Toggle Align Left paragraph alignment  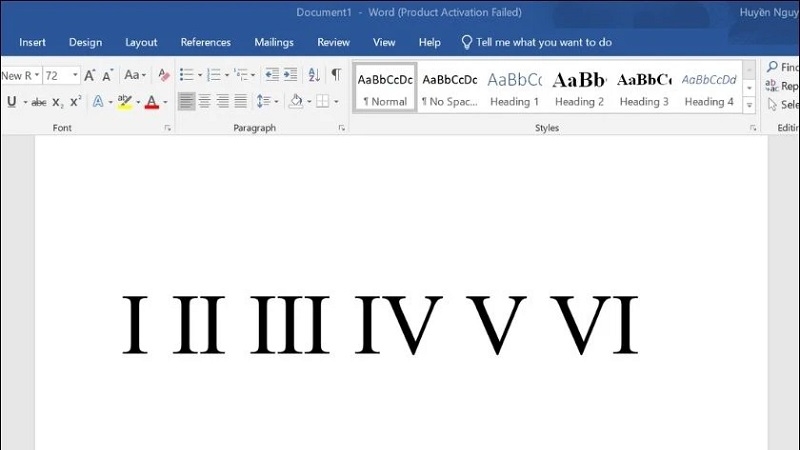186,102
